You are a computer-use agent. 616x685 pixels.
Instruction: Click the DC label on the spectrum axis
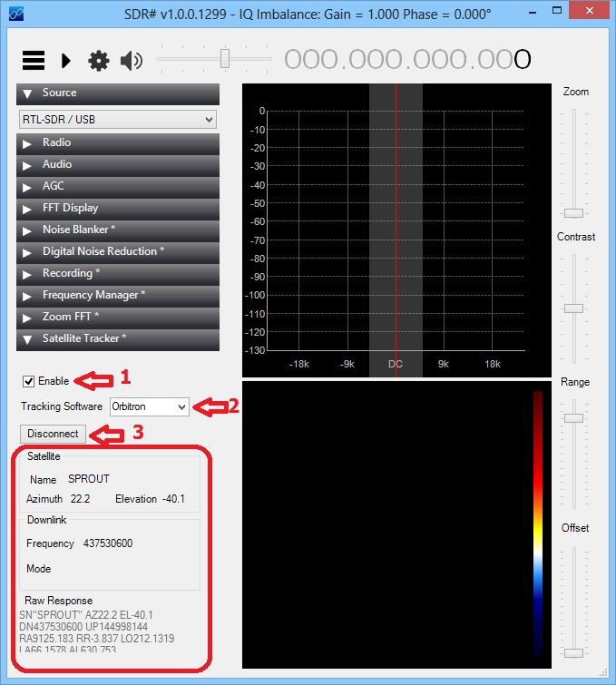(x=396, y=364)
